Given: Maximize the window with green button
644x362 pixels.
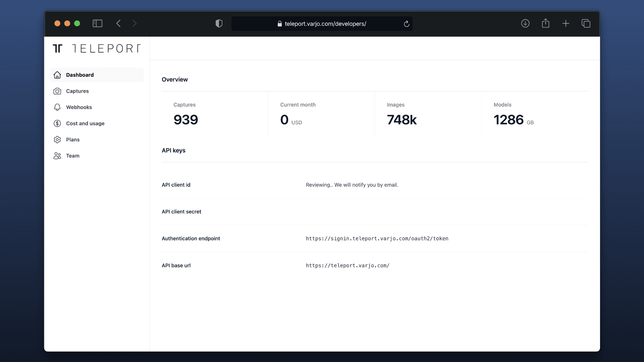Looking at the screenshot, I should (77, 23).
